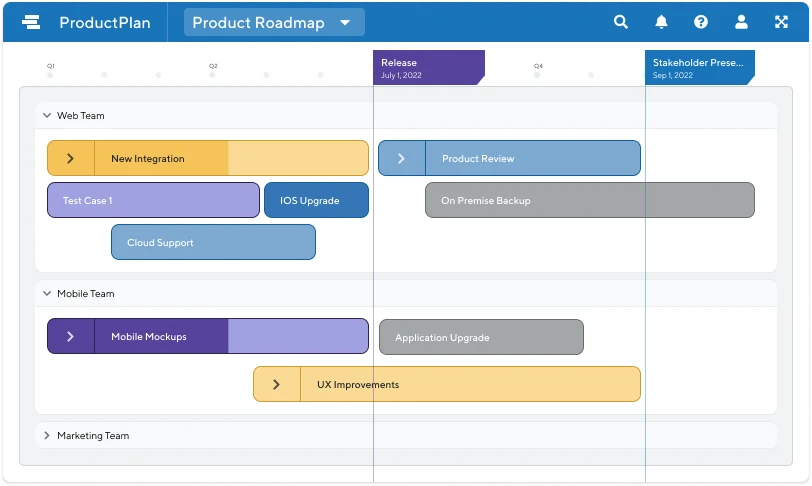The image size is (812, 486).
Task: Collapse the Web Team lane
Action: coord(47,116)
